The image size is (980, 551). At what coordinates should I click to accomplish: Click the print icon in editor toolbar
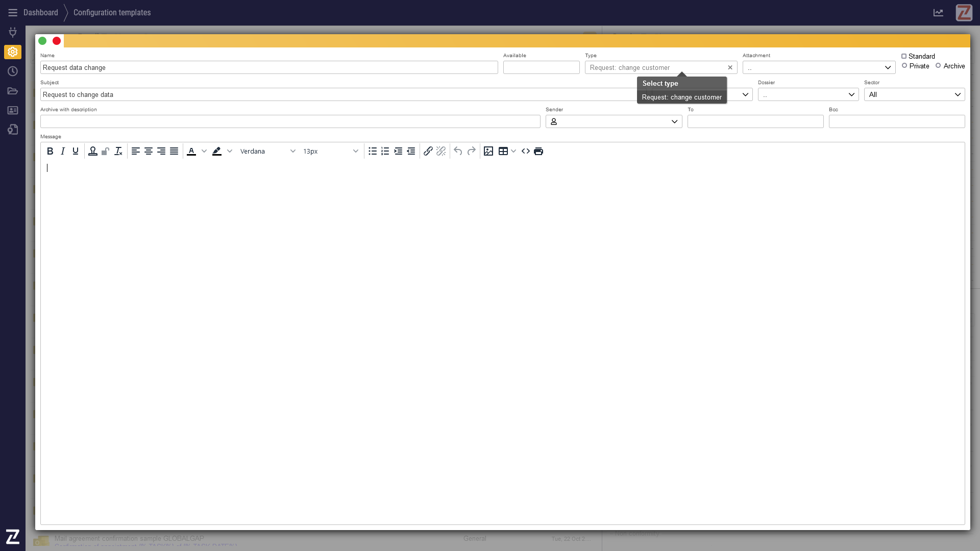[538, 151]
